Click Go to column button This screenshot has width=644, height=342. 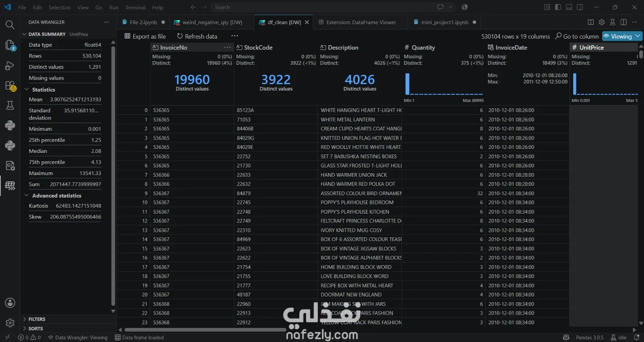[x=577, y=36]
